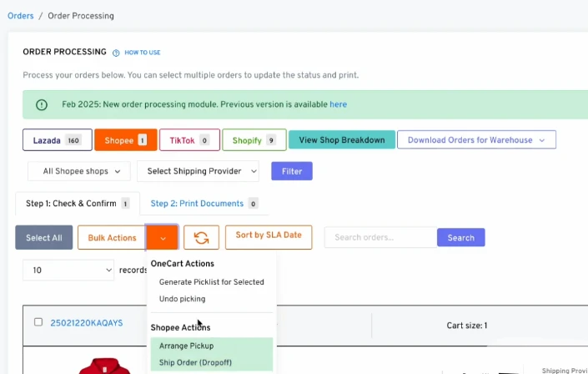588x374 pixels.
Task: Click the 'Cart size: 1' text
Action: 467,326
